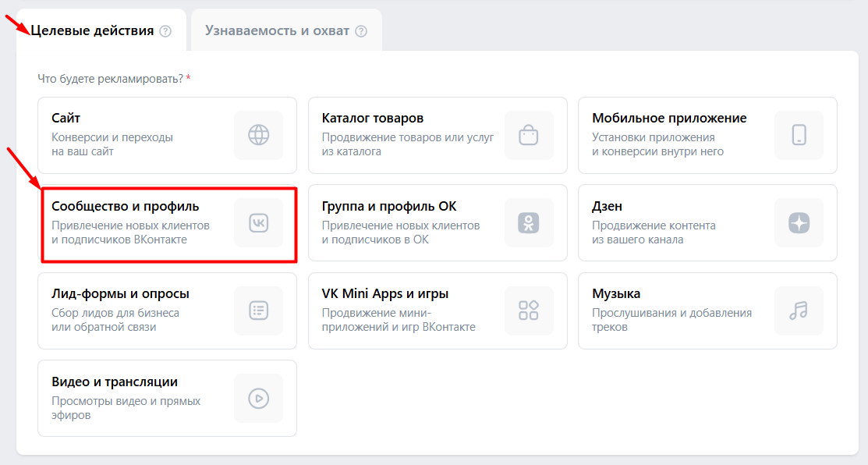Click the play icon on Видео и трансляции
This screenshot has height=465, width=868.
click(258, 399)
